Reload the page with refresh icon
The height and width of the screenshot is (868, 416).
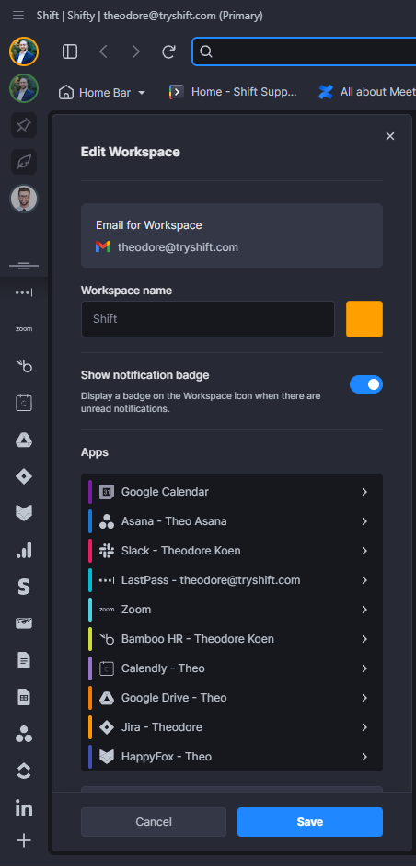tap(168, 51)
